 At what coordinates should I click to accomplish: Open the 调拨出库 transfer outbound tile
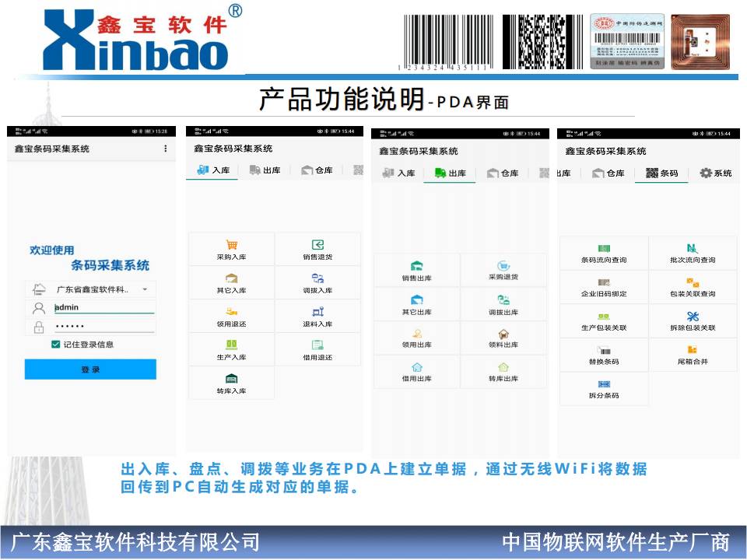(503, 304)
